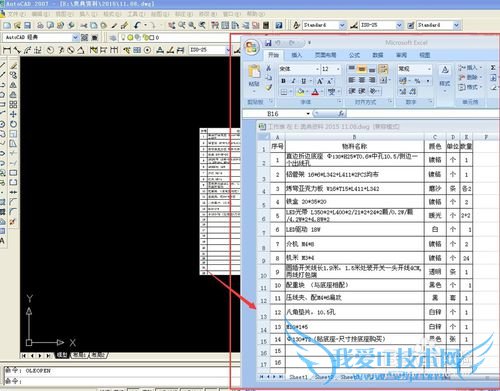Click the percent style button in Excel

(x=417, y=81)
